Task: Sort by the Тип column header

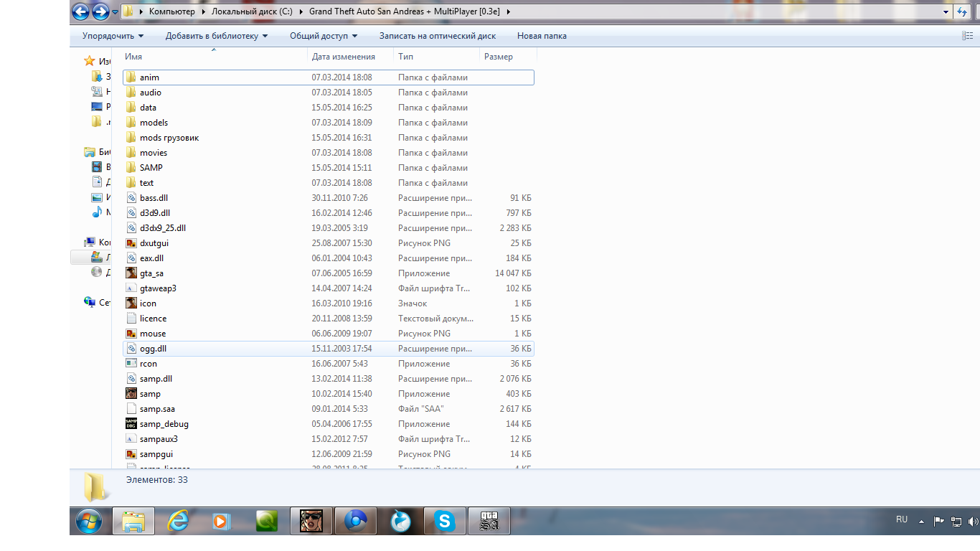Action: tap(405, 57)
